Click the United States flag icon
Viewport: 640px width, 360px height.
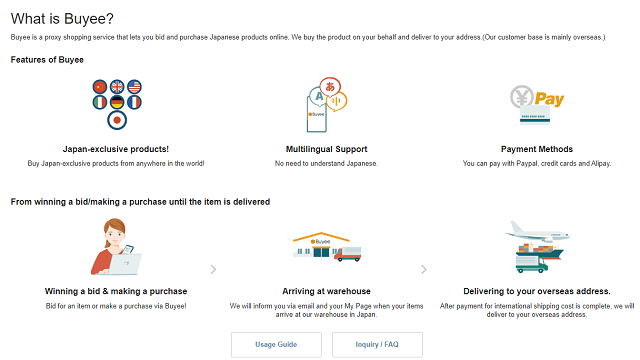coord(134,87)
